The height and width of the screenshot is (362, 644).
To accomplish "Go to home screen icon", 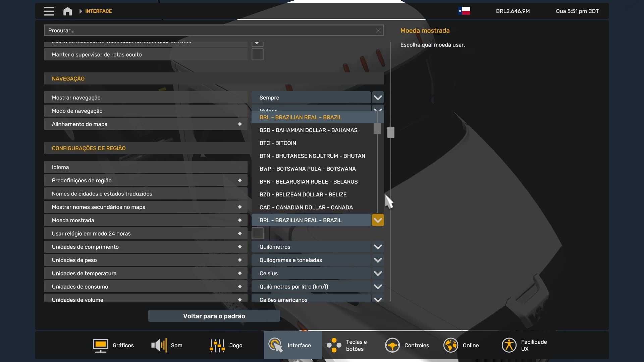I will [x=67, y=11].
